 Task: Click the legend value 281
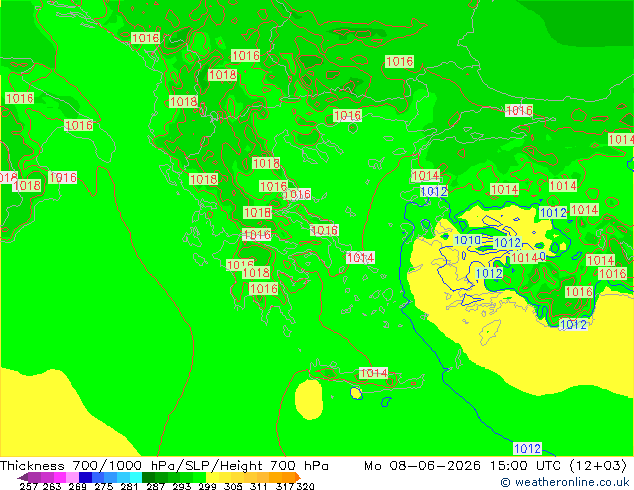[x=129, y=486]
